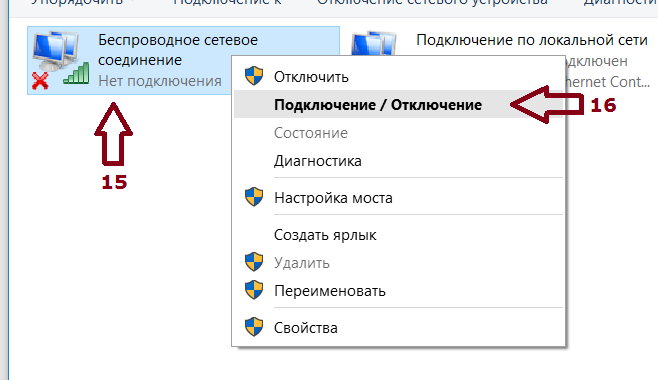
Task: Click the shield icon beside Удалить
Action: [254, 262]
